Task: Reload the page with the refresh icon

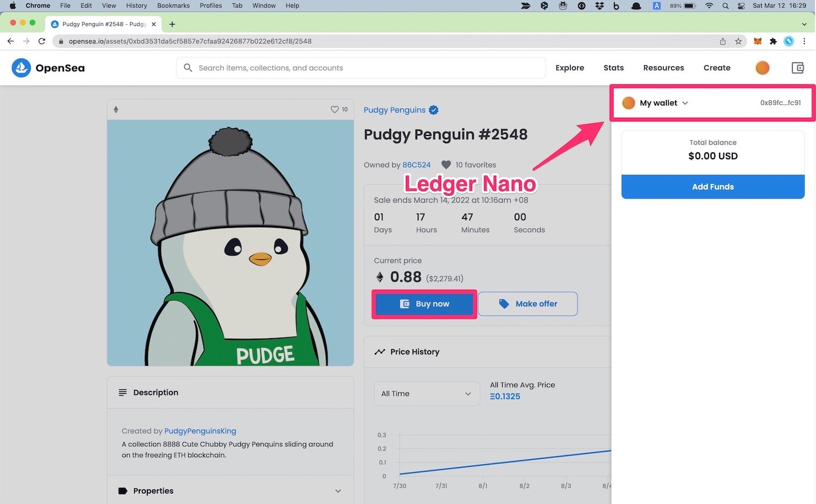Action: (x=42, y=41)
